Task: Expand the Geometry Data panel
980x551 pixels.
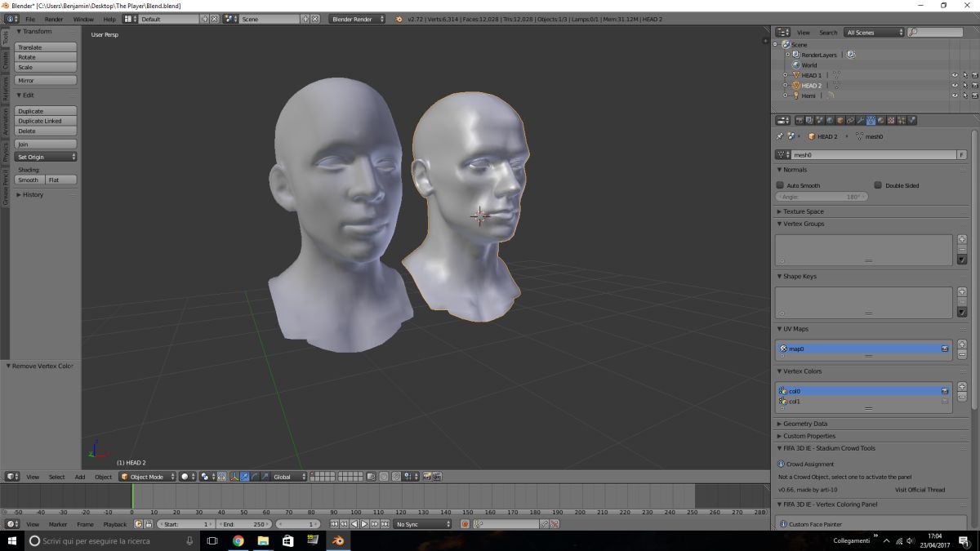Action: (804, 424)
